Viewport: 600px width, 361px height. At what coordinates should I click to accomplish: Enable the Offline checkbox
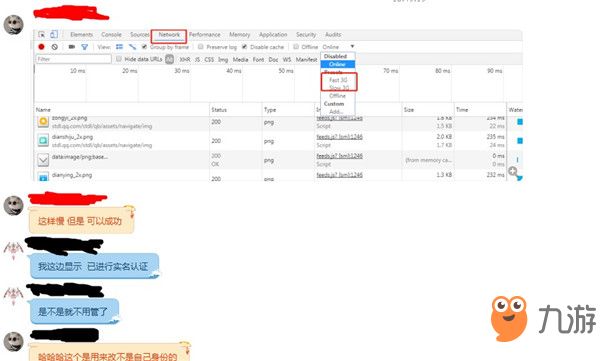296,47
